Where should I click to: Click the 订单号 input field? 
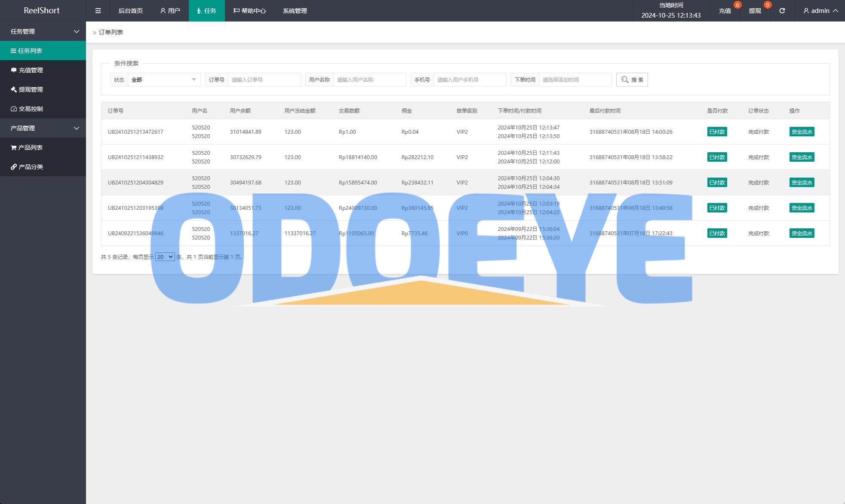[x=264, y=79]
